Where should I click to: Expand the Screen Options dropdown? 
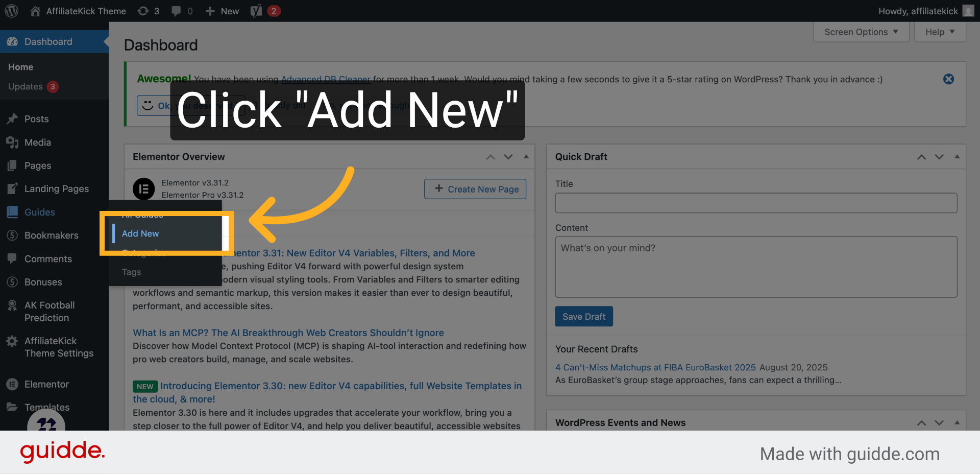click(861, 32)
